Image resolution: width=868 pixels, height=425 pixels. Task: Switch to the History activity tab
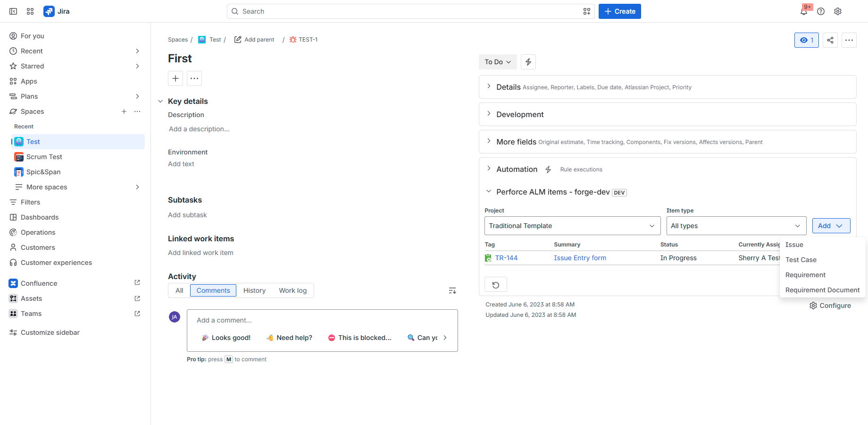[255, 290]
